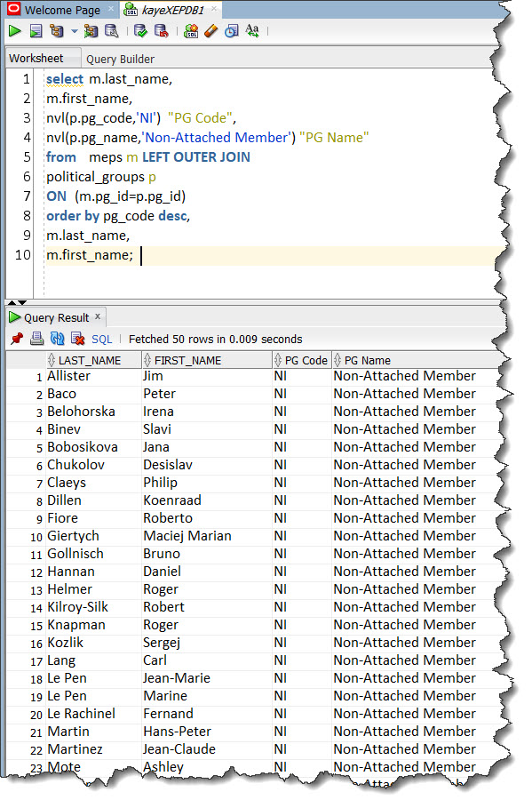Click the SQL Tuning Advisor icon

(x=112, y=31)
